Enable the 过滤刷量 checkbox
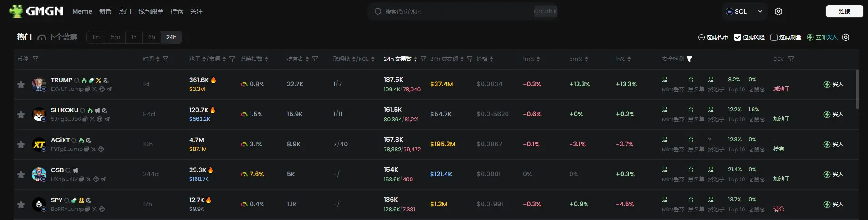The image size is (868, 220). 774,37
